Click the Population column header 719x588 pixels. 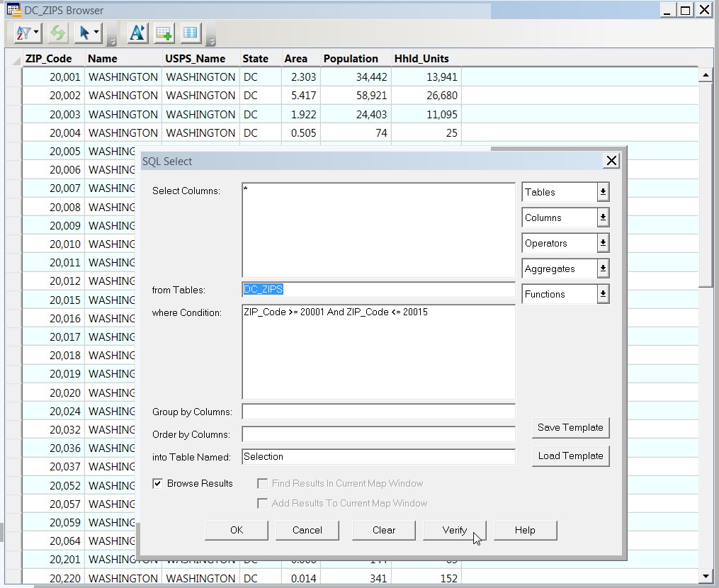coord(351,59)
